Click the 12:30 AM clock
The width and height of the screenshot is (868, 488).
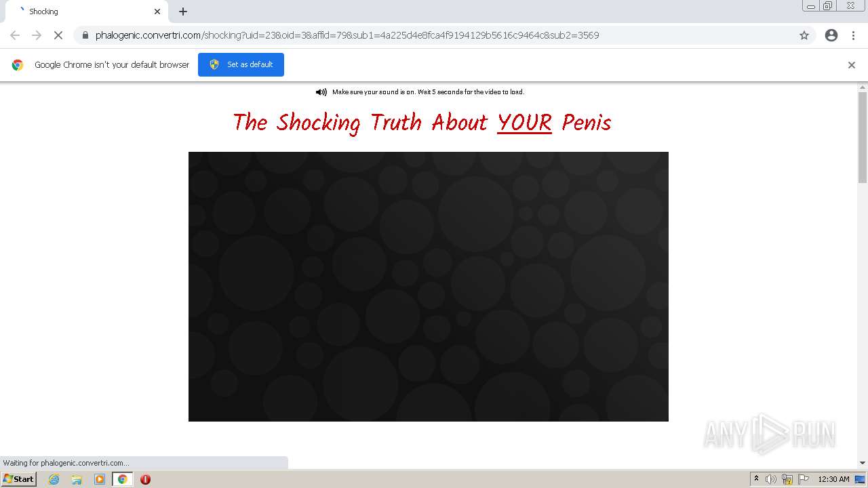(833, 479)
